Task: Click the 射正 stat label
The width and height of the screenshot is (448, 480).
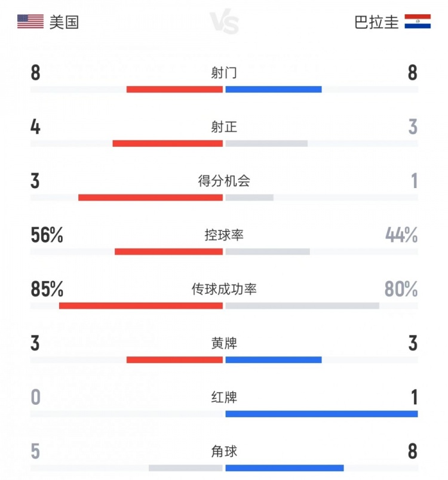Action: tap(224, 127)
